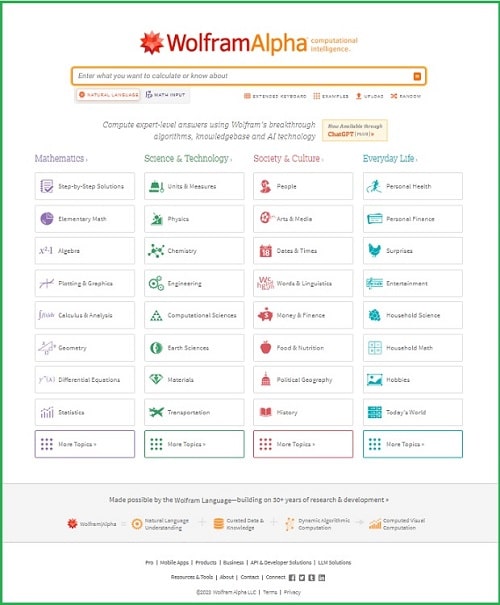
Task: Open the Mathematics category heading
Action: (61, 158)
